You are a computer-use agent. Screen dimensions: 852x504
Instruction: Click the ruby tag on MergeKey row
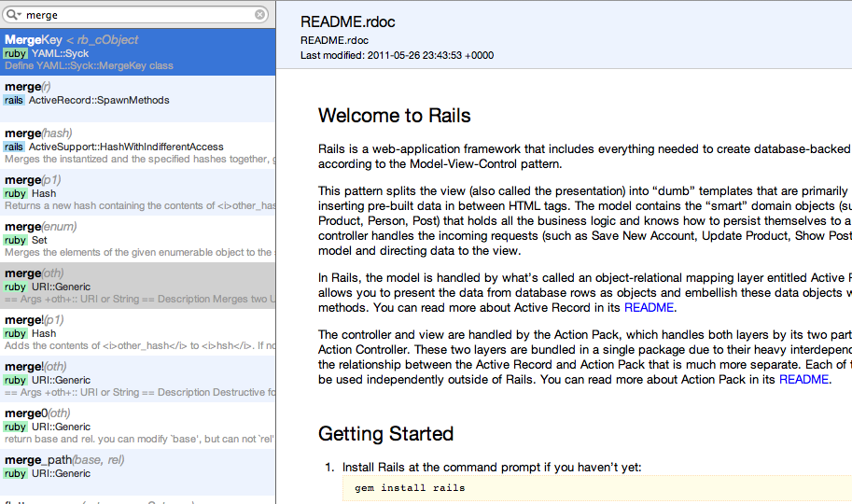tap(15, 53)
